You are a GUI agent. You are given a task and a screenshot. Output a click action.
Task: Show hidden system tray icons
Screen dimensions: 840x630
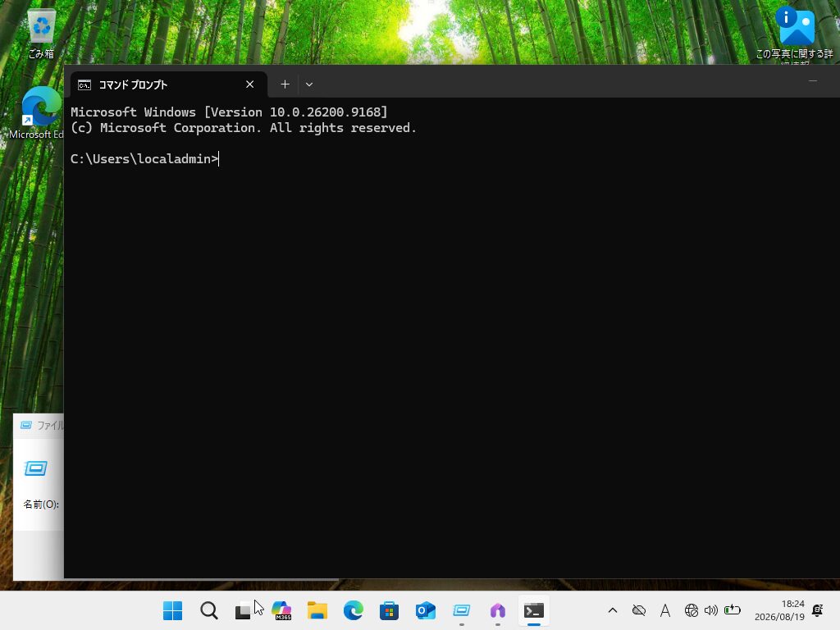[x=613, y=610]
